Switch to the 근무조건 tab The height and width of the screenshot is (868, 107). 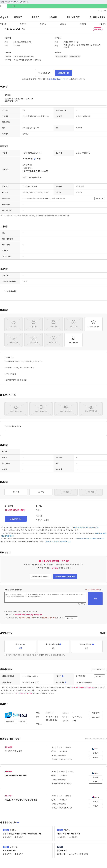click(x=23, y=24)
